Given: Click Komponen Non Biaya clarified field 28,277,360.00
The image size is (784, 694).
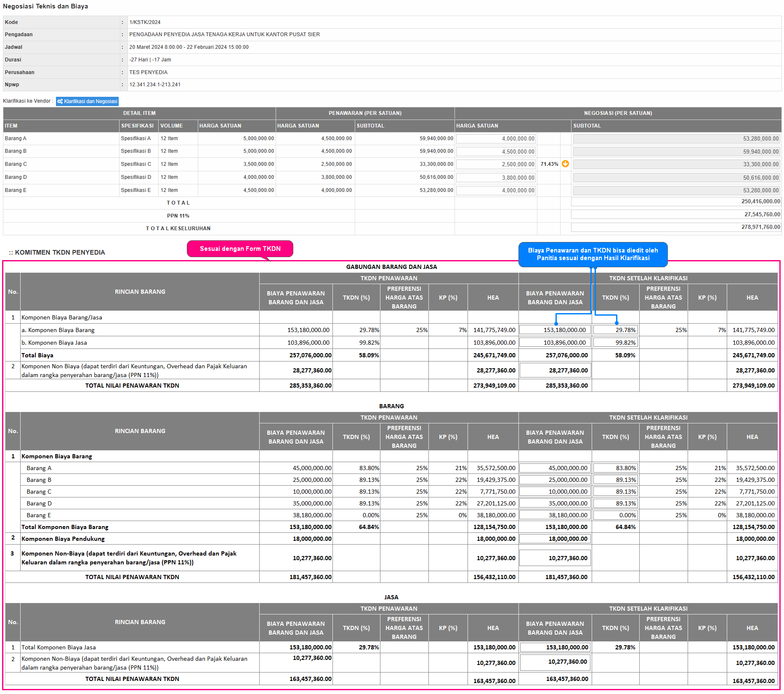Looking at the screenshot, I should coord(555,370).
